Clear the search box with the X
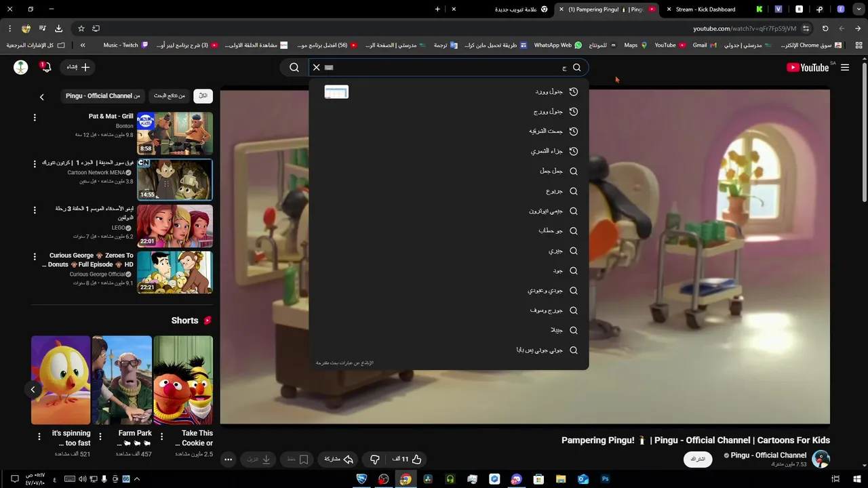 316,67
